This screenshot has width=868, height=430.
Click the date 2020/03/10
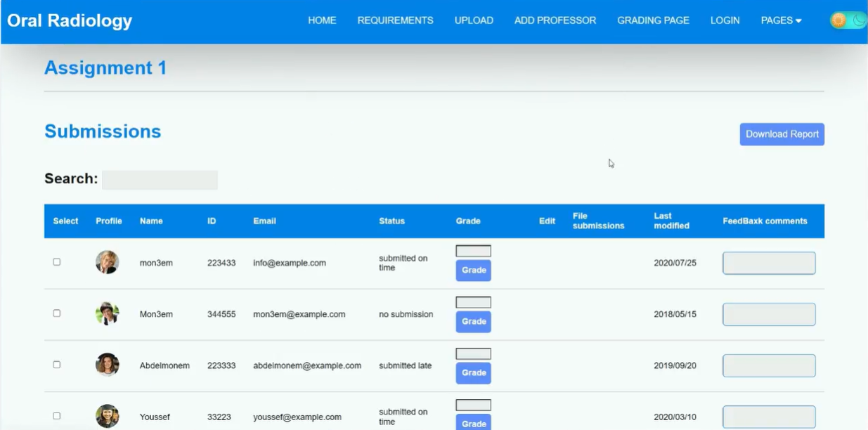coord(675,417)
